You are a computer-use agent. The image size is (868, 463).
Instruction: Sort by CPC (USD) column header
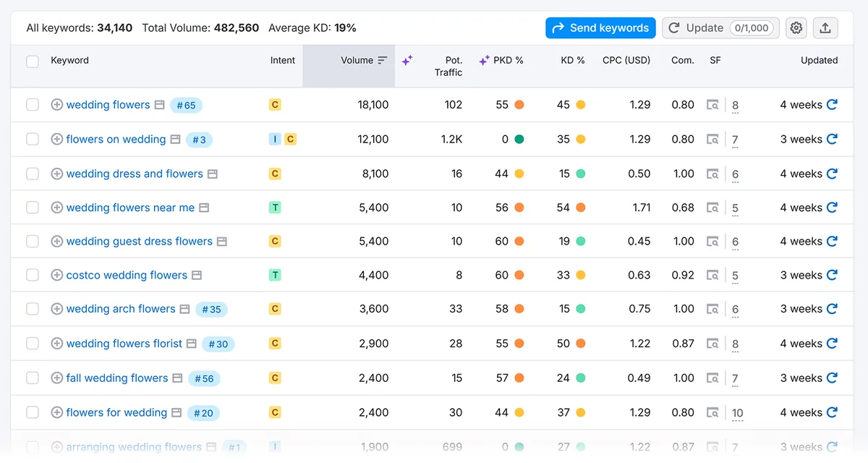[626, 61]
